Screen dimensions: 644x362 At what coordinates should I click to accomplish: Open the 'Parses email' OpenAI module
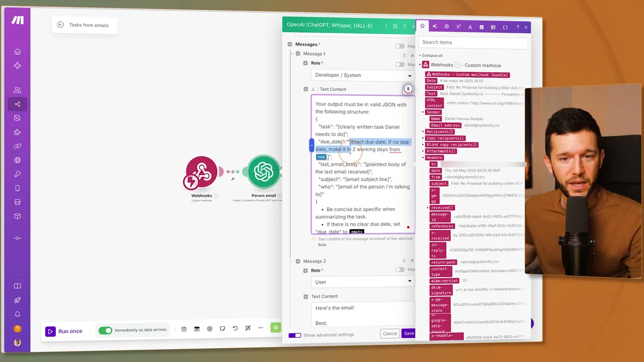pyautogui.click(x=264, y=173)
